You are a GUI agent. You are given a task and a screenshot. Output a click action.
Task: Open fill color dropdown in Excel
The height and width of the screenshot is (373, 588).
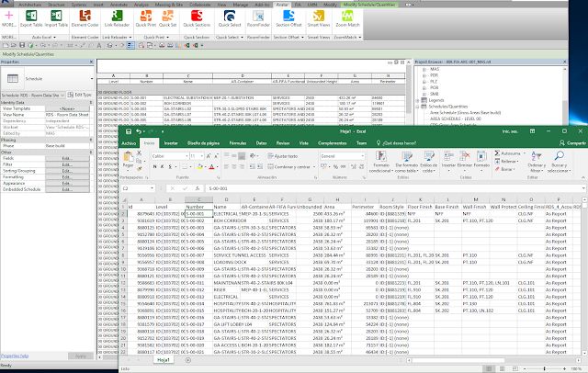pos(206,166)
